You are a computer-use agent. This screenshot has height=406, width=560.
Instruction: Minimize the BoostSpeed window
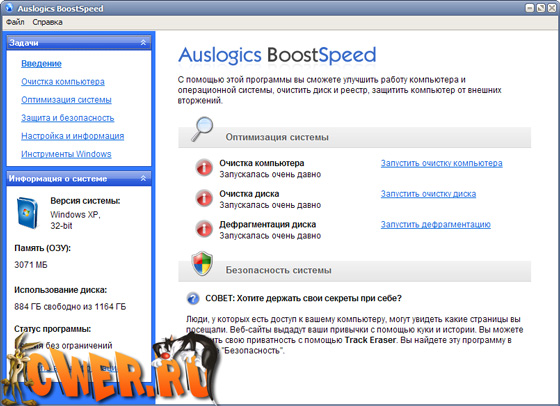coord(530,8)
